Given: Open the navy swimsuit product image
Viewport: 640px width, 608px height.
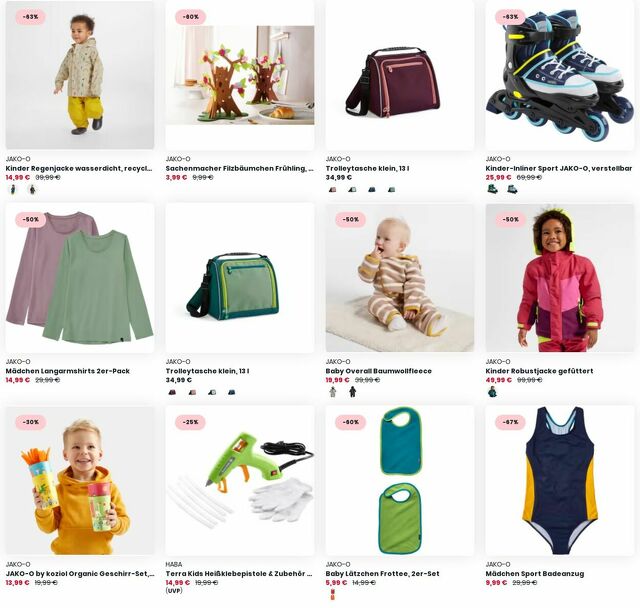Looking at the screenshot, I should click(x=560, y=480).
